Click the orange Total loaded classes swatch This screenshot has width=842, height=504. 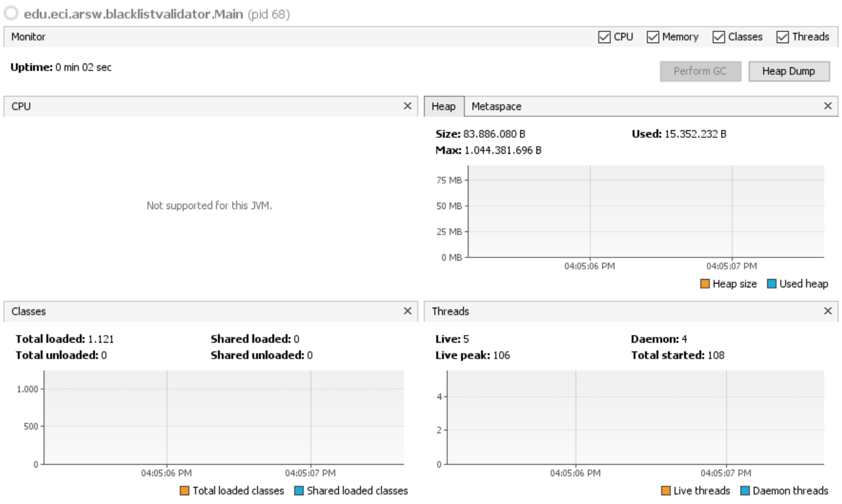click(184, 491)
